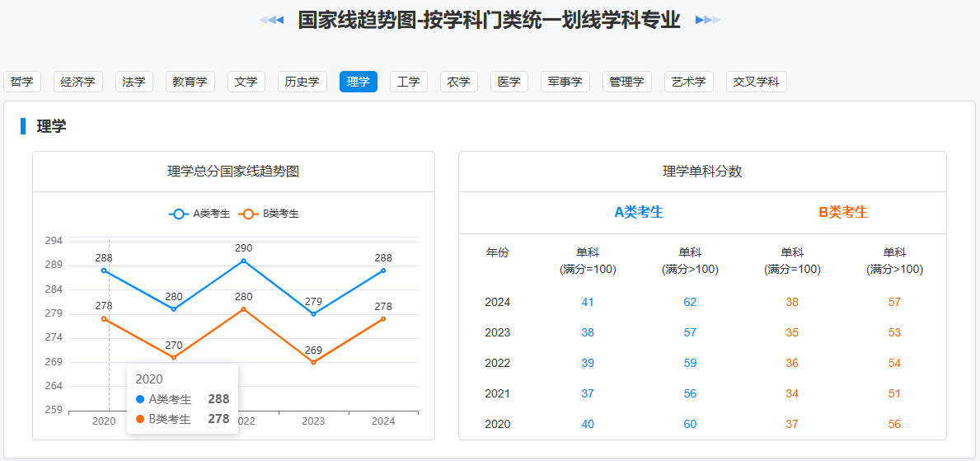This screenshot has height=461, width=980.
Task: Click the B类考生 column header in table
Action: (x=842, y=212)
